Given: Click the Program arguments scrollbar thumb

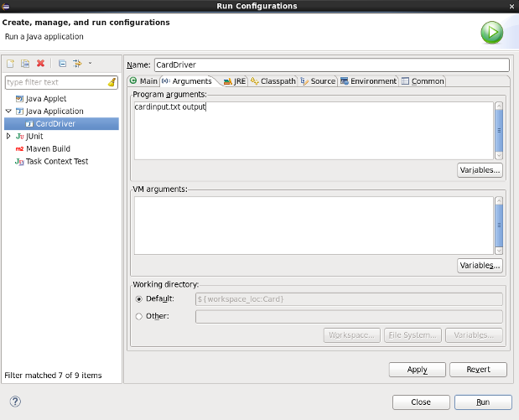Looking at the screenshot, I should (x=499, y=131).
